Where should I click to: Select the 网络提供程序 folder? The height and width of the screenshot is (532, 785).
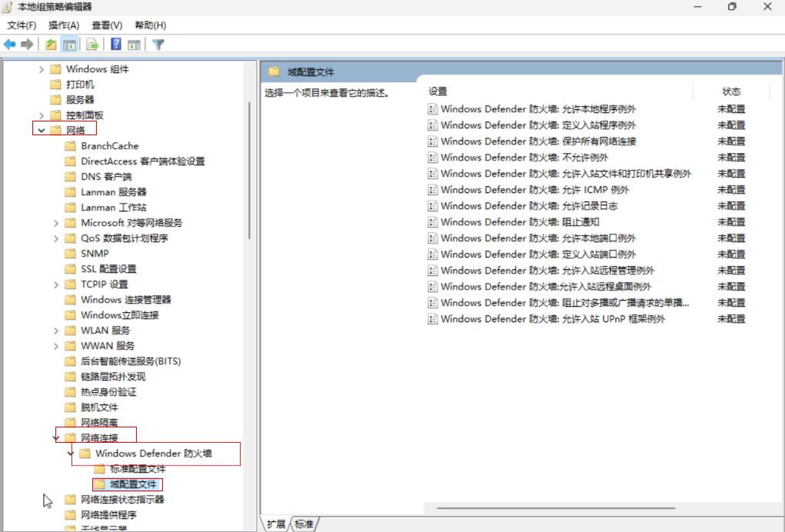click(108, 515)
